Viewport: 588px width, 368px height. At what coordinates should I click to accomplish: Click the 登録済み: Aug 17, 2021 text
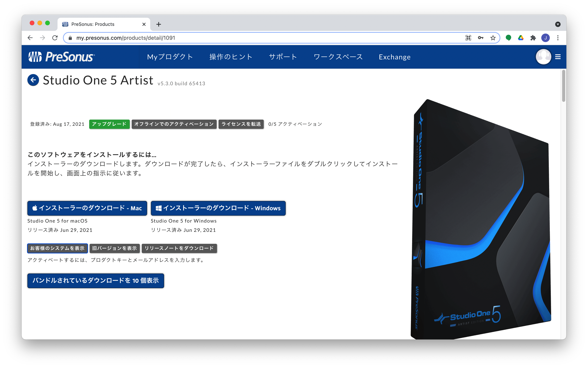[57, 124]
